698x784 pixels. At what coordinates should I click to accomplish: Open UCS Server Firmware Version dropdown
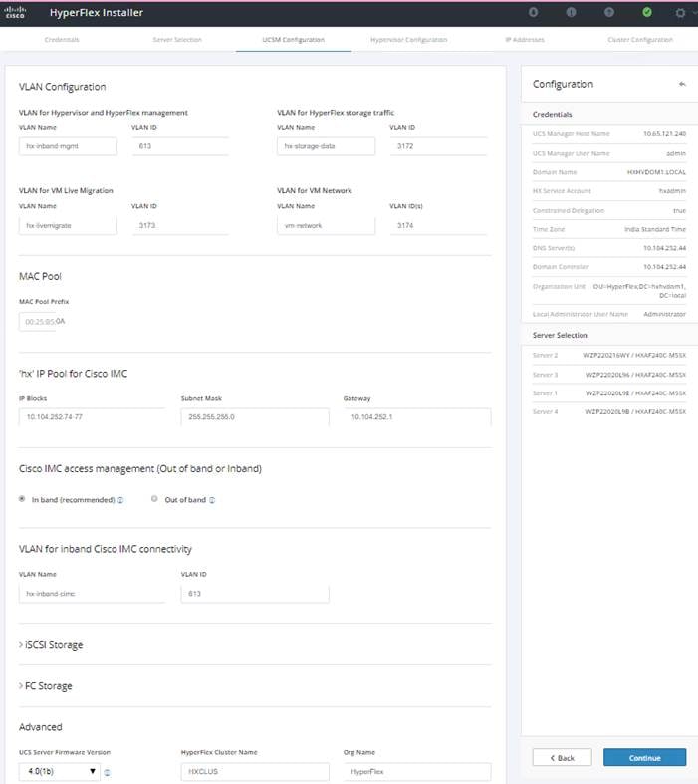click(60, 771)
